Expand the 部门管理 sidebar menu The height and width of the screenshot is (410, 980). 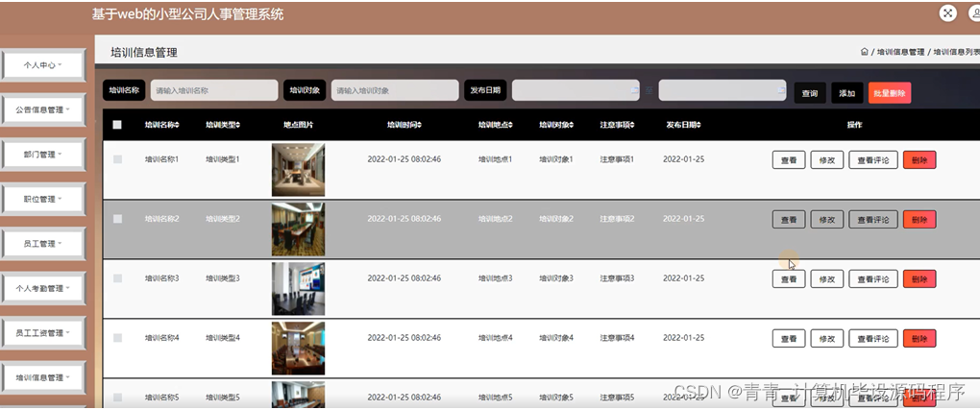point(43,155)
